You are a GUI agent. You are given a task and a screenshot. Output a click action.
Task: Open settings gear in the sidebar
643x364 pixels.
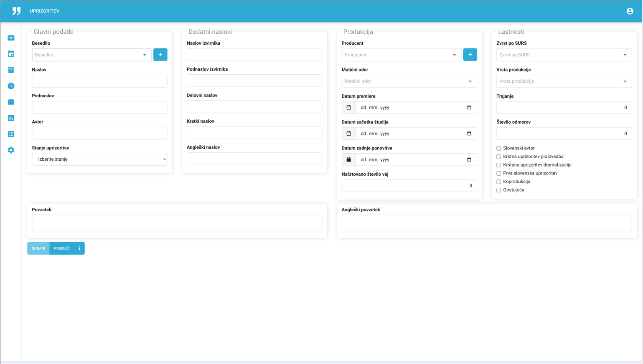[11, 150]
